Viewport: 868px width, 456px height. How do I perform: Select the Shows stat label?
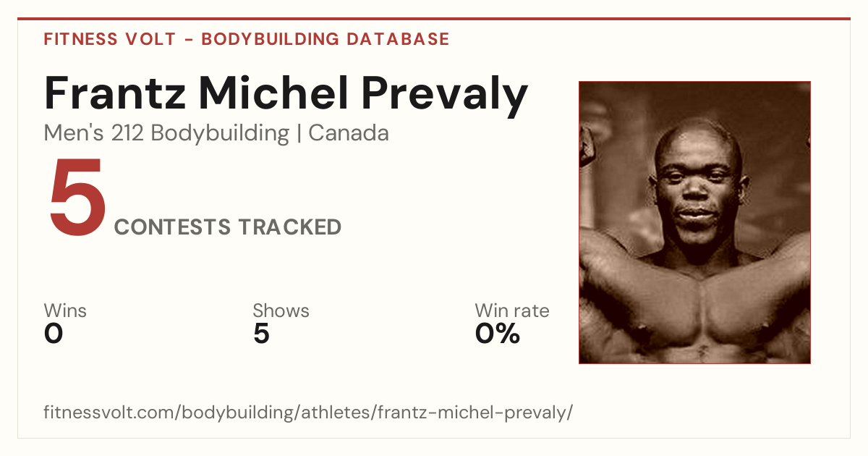click(x=281, y=311)
